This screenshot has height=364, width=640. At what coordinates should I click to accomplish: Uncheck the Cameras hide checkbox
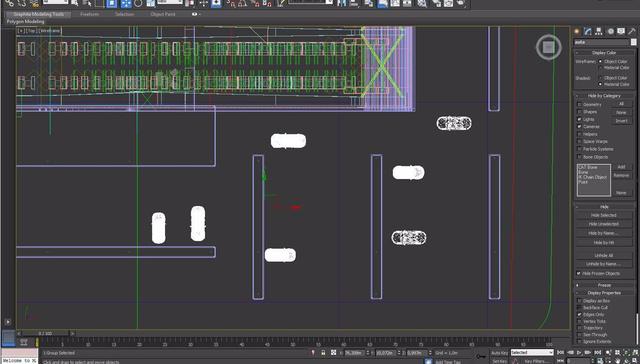(x=579, y=127)
